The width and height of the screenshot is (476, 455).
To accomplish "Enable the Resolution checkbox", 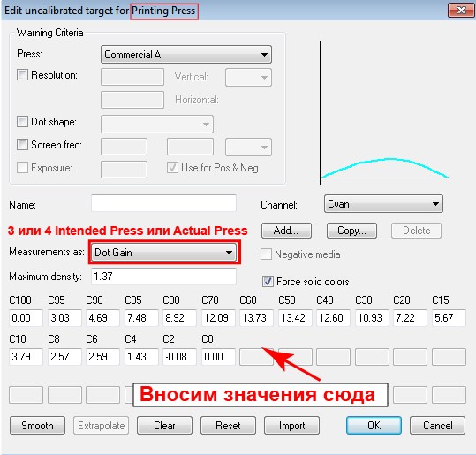I will (22, 75).
